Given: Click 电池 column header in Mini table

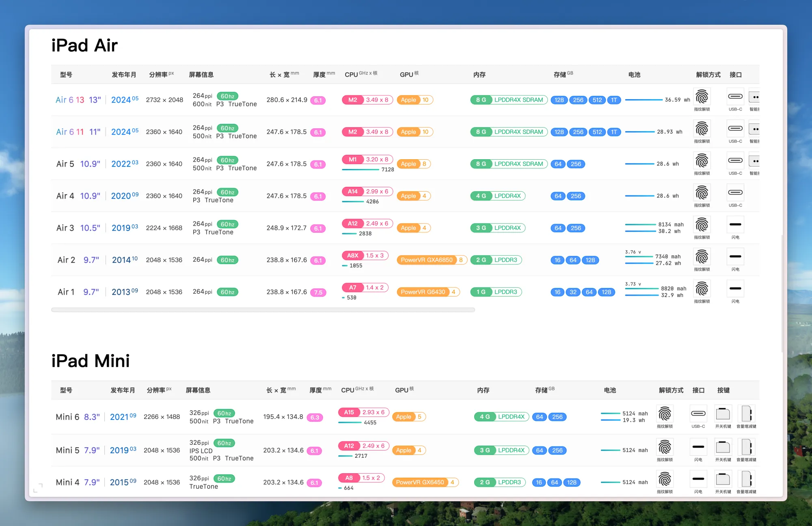Looking at the screenshot, I should point(609,390).
